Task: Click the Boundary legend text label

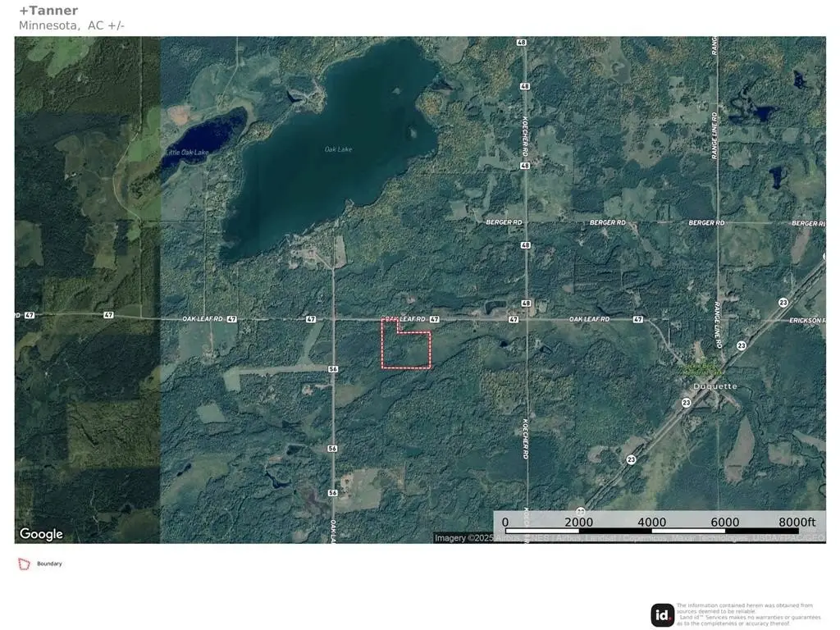Action: (x=49, y=564)
